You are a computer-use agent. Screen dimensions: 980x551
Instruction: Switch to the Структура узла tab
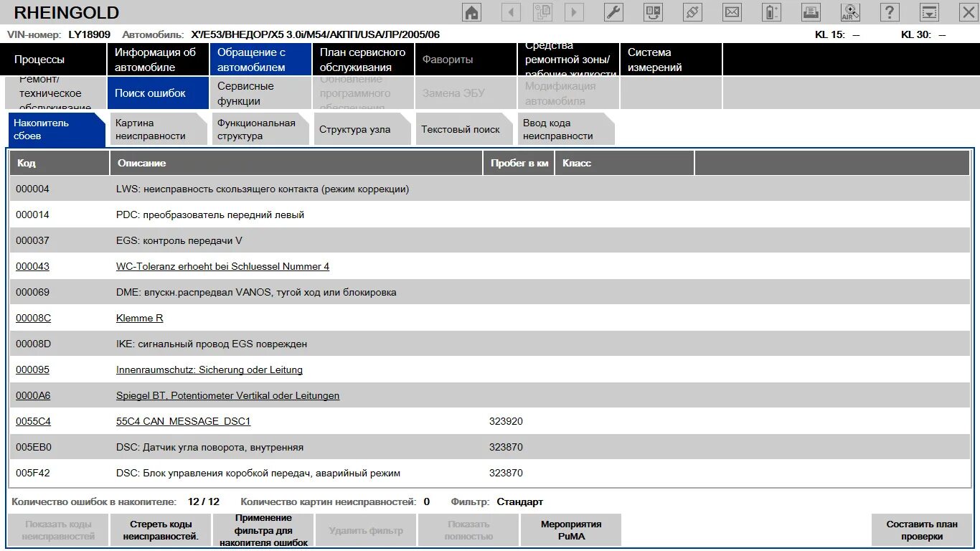coord(363,129)
